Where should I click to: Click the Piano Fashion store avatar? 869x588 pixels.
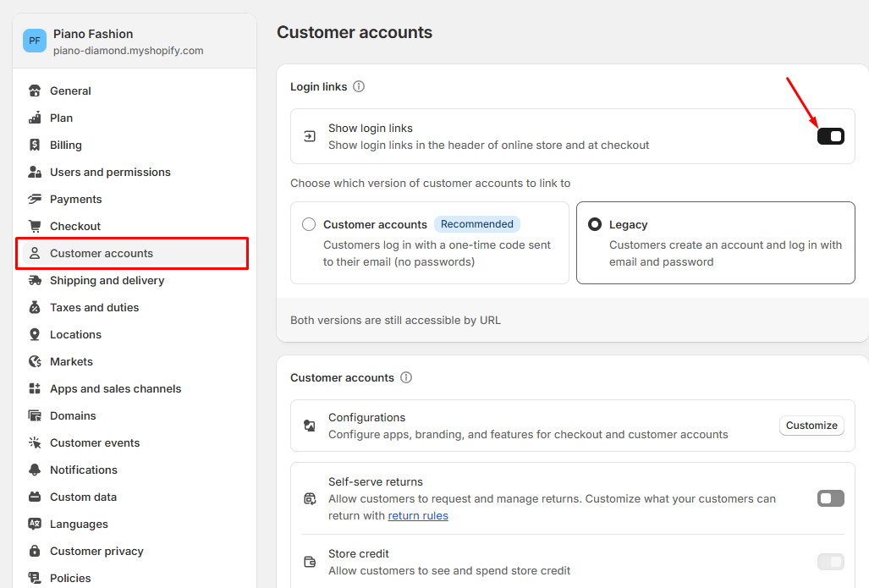(x=35, y=41)
